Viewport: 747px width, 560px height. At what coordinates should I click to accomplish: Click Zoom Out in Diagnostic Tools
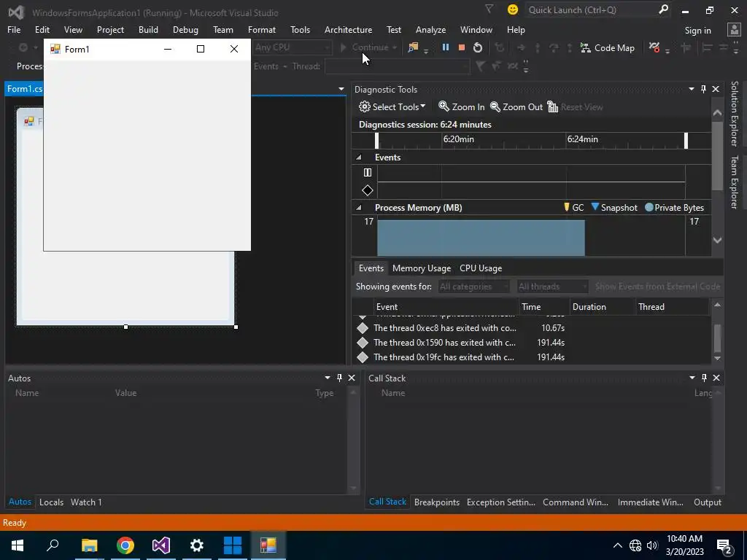click(x=516, y=106)
